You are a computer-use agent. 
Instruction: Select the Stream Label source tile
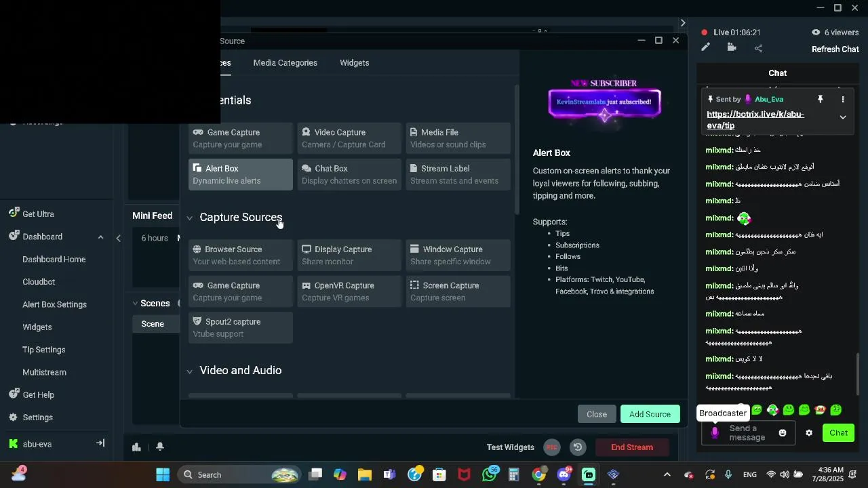click(x=458, y=174)
